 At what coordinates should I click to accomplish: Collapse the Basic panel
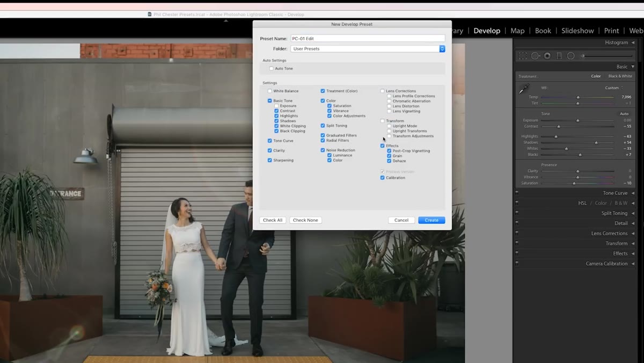pyautogui.click(x=633, y=67)
